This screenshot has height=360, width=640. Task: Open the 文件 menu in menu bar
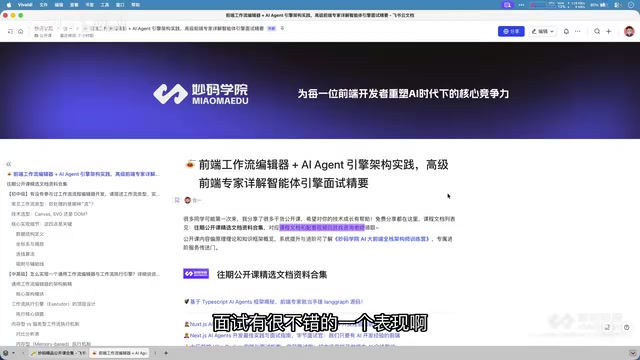44,5
